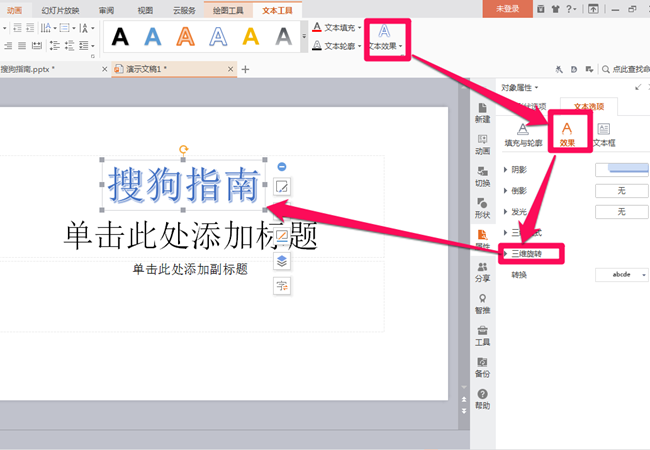Switch to 搜狗指南.pptx document tab

click(27, 69)
